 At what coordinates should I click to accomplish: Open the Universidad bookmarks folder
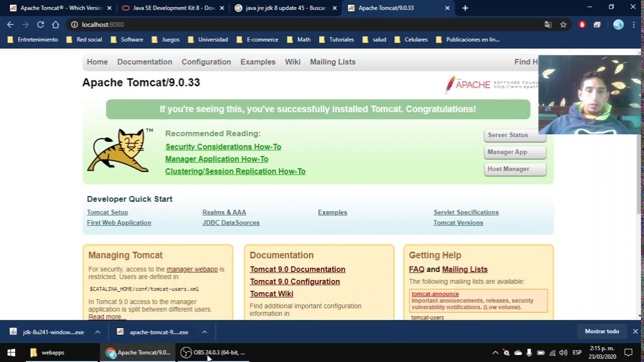[208, 39]
